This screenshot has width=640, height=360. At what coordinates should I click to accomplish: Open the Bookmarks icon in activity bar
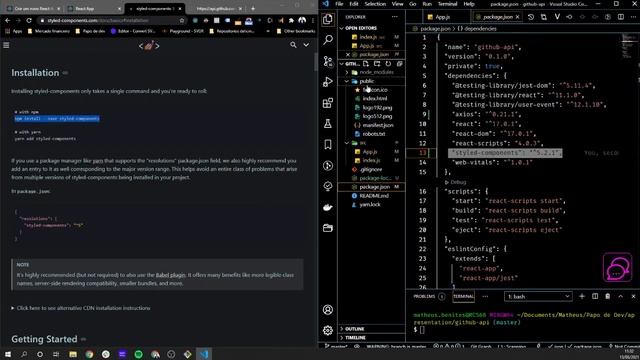pos(328,144)
